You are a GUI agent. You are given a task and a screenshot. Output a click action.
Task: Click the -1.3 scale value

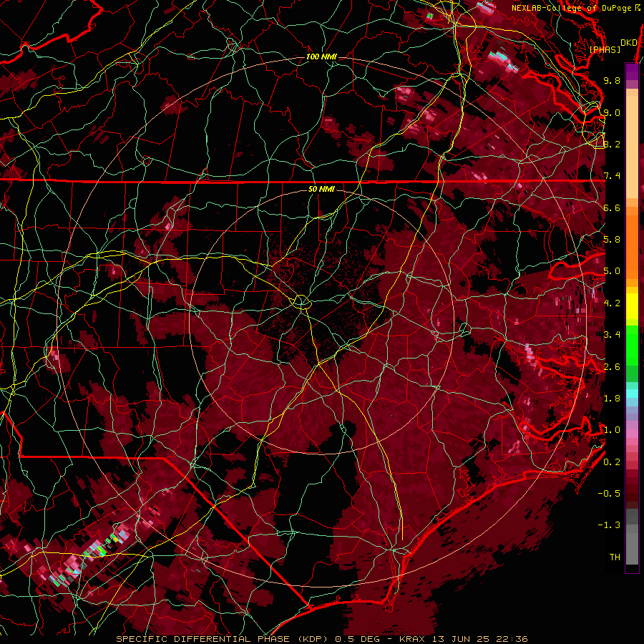609,525
